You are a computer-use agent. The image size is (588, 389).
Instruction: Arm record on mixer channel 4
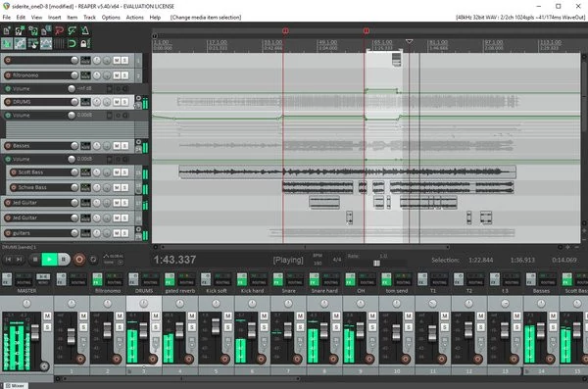click(x=188, y=359)
